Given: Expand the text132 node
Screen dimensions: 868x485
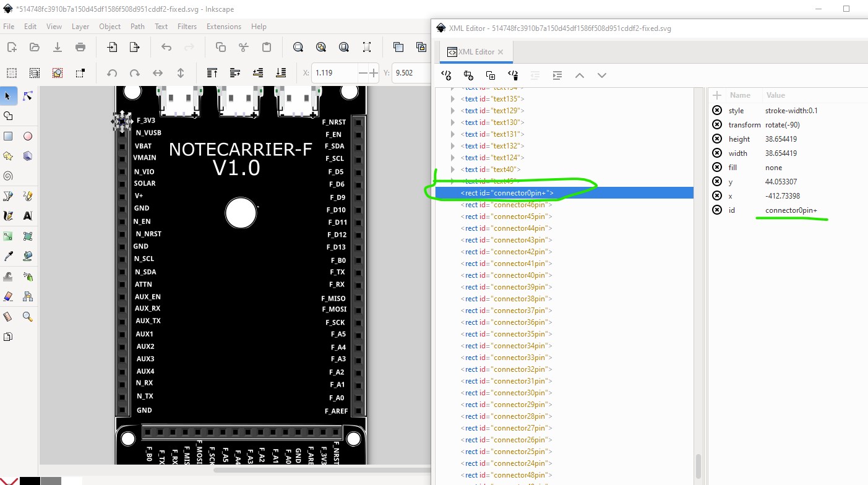Looking at the screenshot, I should pos(453,146).
